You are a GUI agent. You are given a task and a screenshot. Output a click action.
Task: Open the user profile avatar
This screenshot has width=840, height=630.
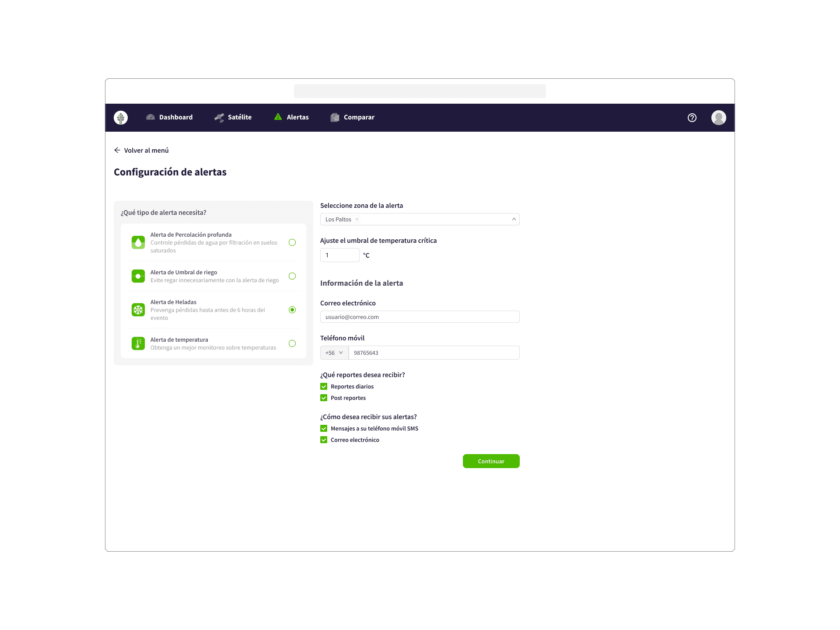718,118
